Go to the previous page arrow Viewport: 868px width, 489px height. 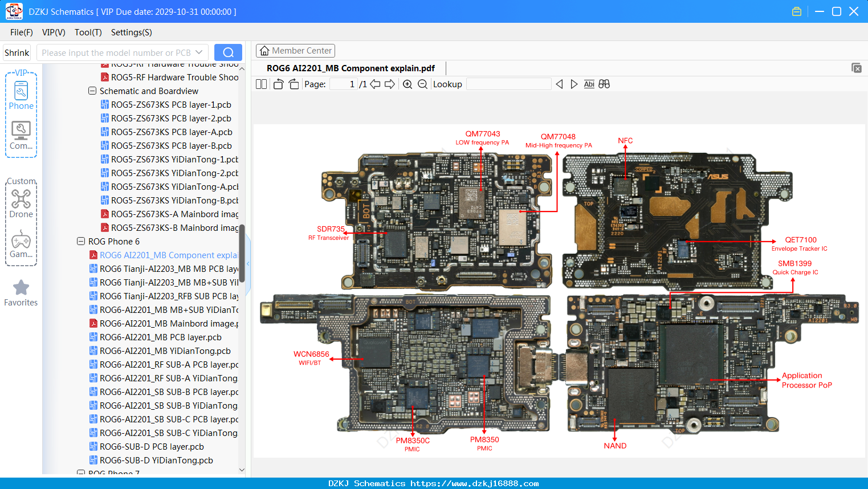pos(375,84)
